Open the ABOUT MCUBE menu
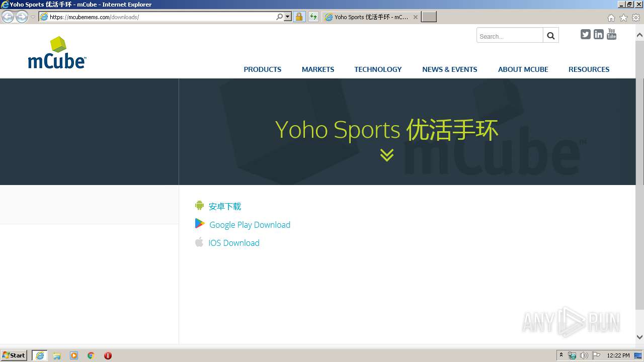The width and height of the screenshot is (644, 362). (x=523, y=69)
